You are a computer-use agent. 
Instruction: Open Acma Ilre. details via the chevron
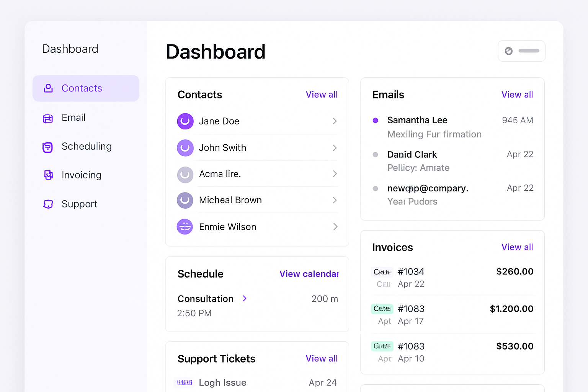tap(335, 174)
